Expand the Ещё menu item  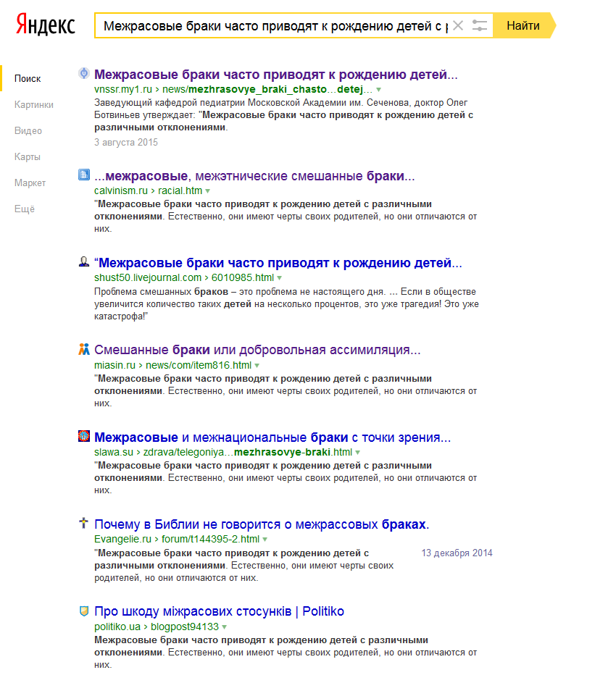(x=25, y=209)
